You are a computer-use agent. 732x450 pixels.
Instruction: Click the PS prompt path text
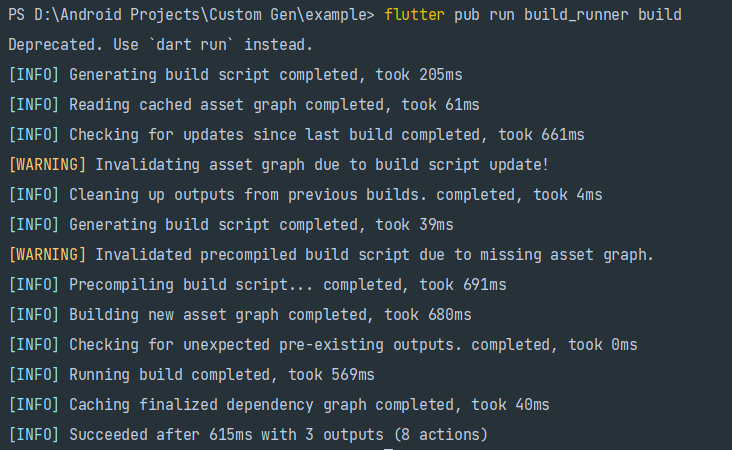click(191, 15)
